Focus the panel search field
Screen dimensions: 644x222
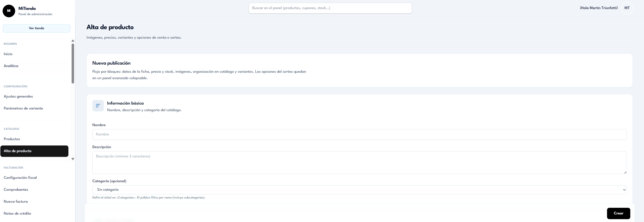[x=330, y=8]
